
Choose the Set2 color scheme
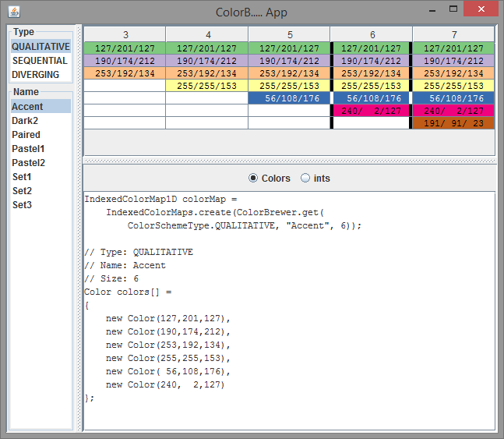[41, 191]
